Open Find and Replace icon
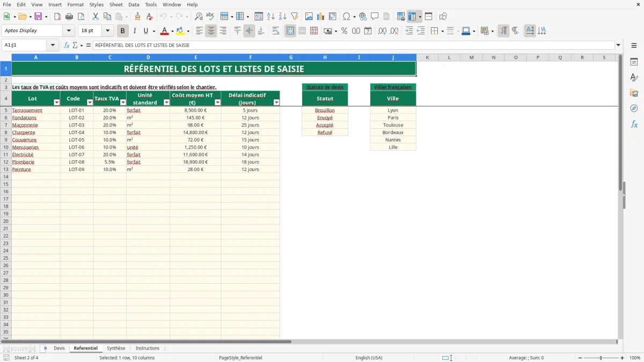The height and width of the screenshot is (362, 644). [199, 17]
